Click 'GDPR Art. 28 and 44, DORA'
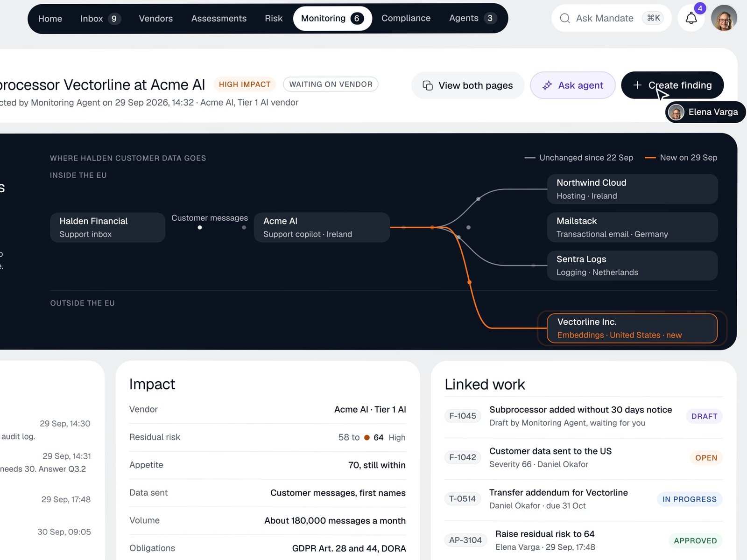The width and height of the screenshot is (747, 560). [349, 548]
